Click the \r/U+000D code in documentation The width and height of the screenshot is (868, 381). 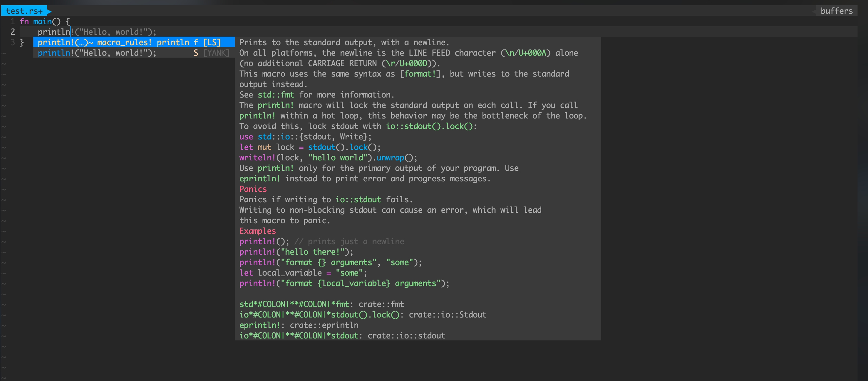[407, 63]
